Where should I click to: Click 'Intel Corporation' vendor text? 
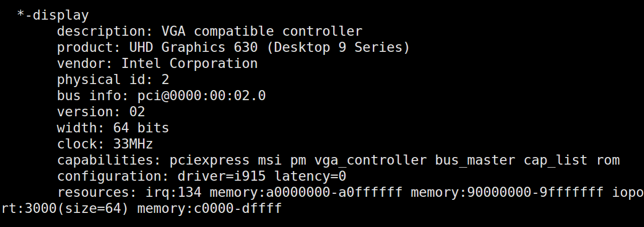189,63
